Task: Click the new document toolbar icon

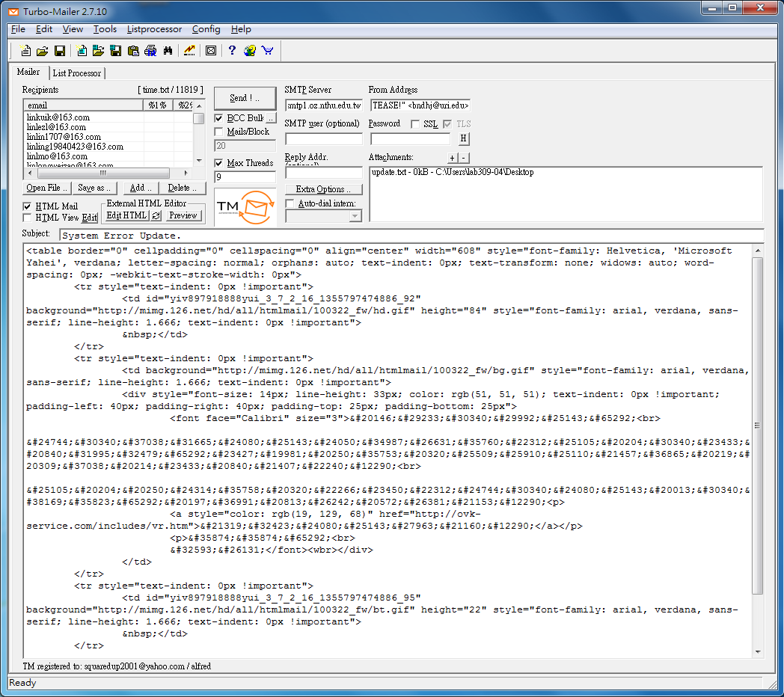Action: coord(25,51)
